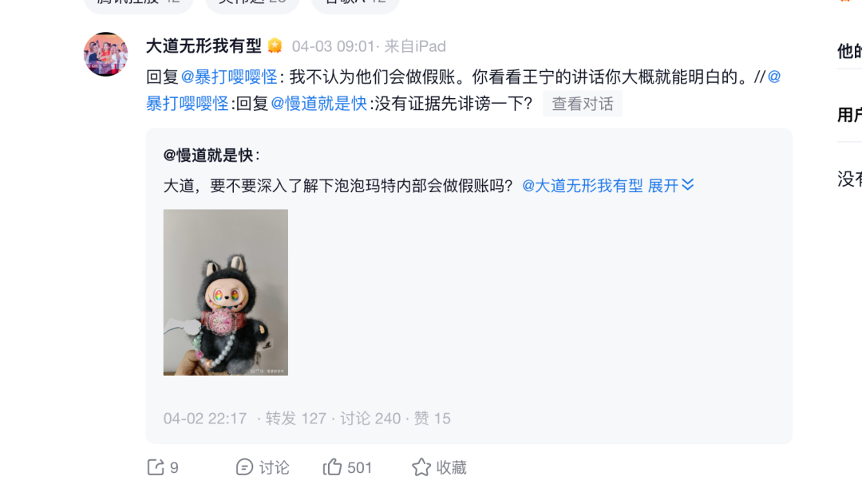The height and width of the screenshot is (504, 862).
Task: Visit @慢道就是快 mention link
Action: (318, 103)
